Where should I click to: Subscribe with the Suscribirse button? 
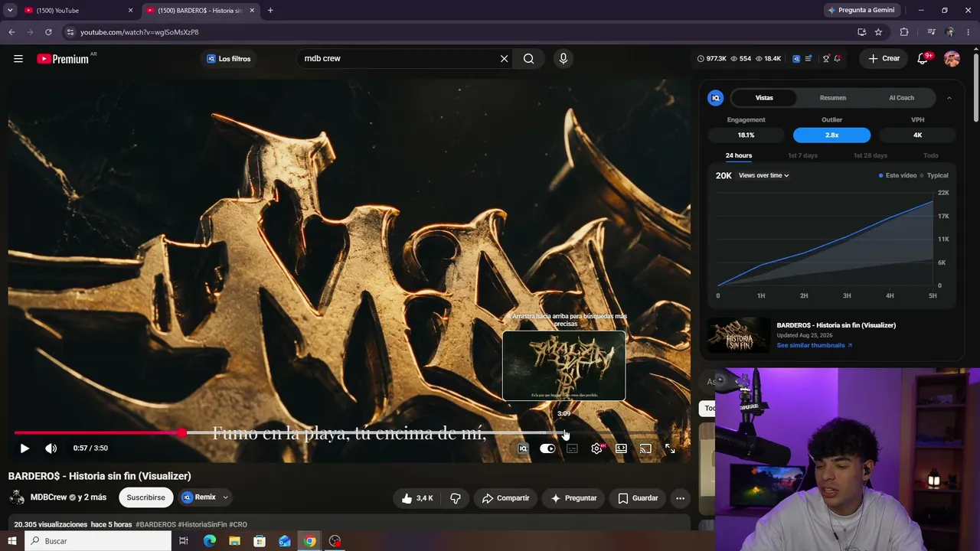145,497
